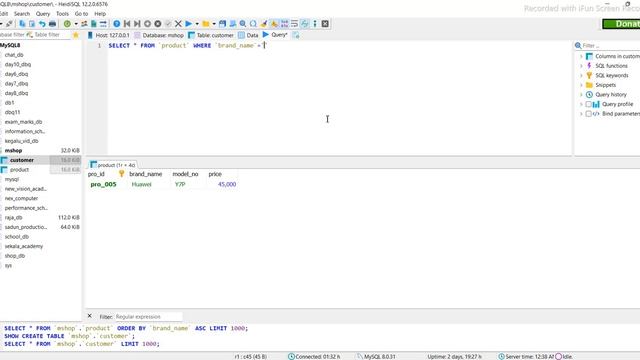The width and height of the screenshot is (640, 360).
Task: Switch to Host: 127.0.0.1 tab
Action: 109,36
